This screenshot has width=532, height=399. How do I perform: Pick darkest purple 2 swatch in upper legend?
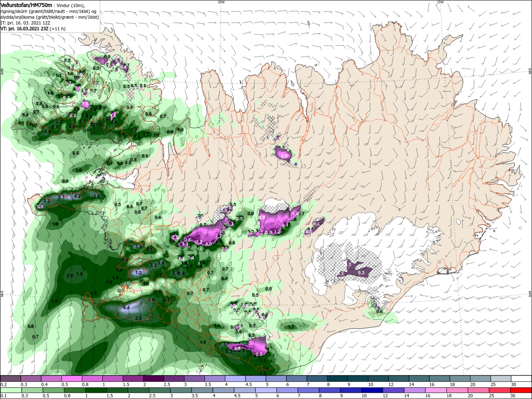pyautogui.click(x=153, y=378)
